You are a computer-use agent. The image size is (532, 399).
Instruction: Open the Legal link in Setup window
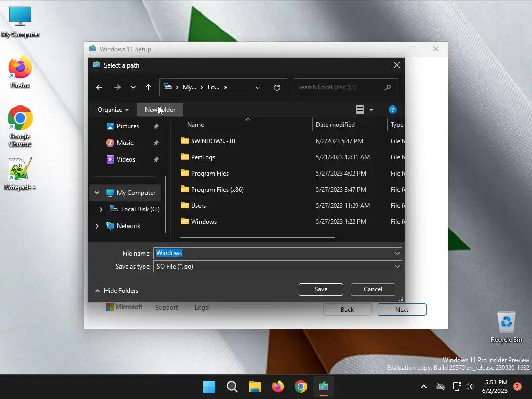(202, 307)
